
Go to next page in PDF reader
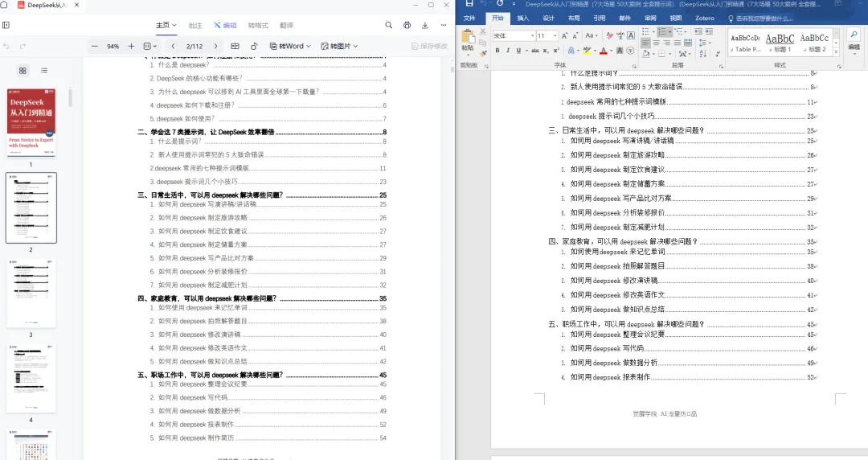(216, 46)
